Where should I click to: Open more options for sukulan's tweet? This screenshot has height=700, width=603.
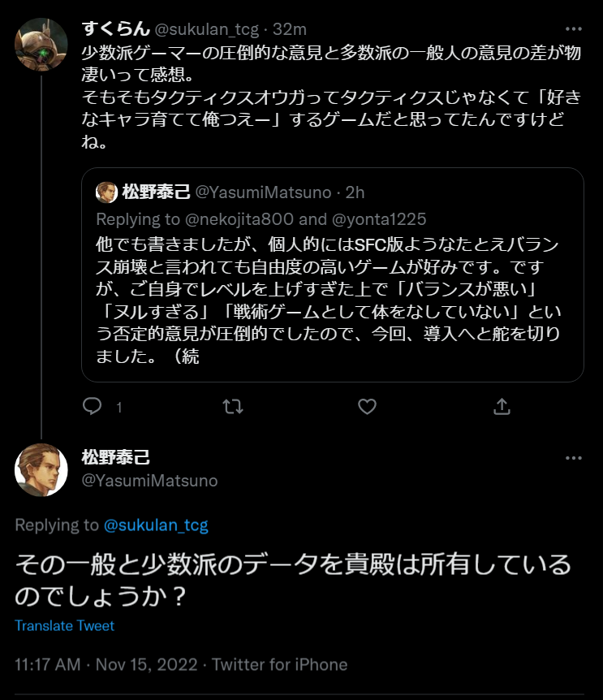point(575,30)
